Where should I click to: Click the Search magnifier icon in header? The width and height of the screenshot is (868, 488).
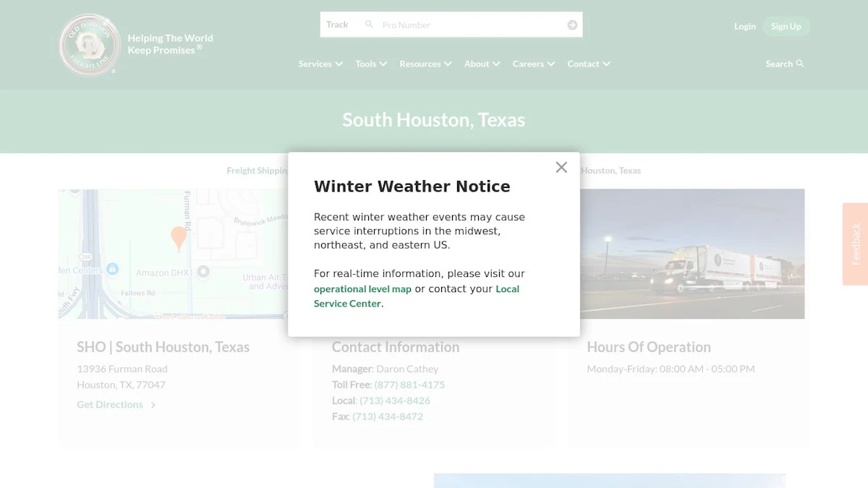[800, 64]
